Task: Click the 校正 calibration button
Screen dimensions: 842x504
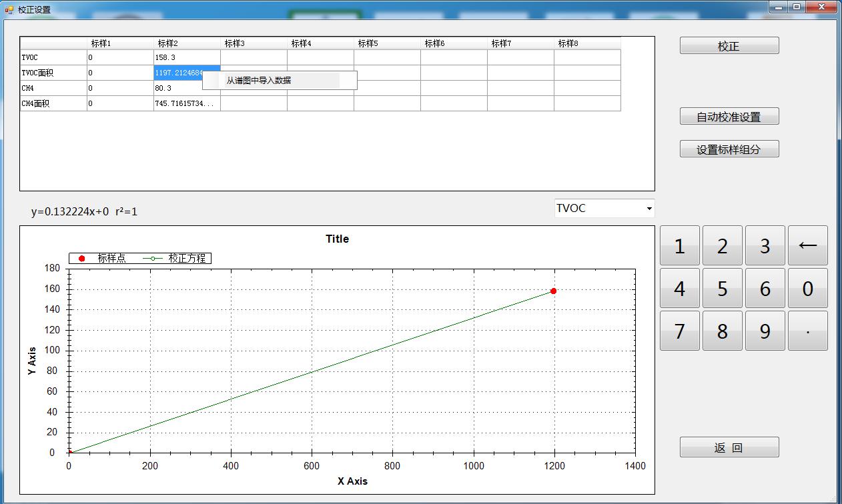Action: (729, 46)
